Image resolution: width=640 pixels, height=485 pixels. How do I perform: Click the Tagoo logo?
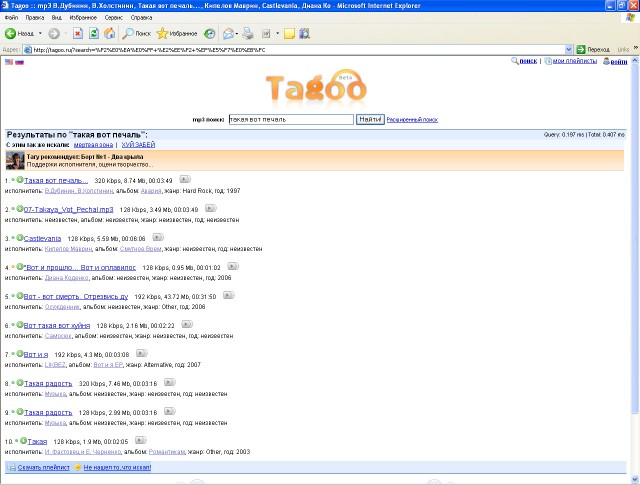coord(316,87)
